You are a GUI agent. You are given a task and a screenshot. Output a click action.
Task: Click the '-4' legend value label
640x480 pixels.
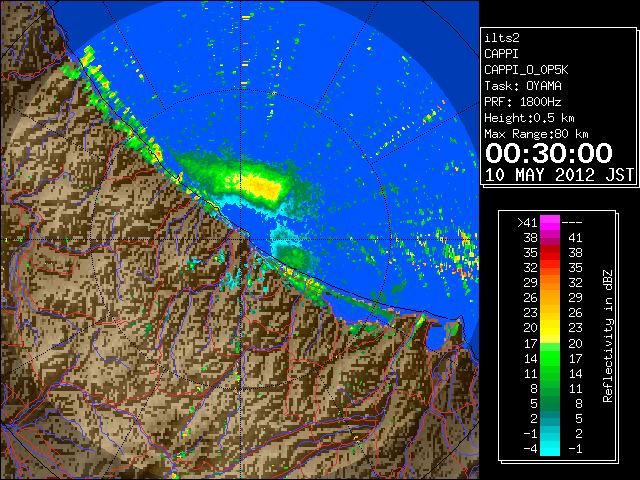coord(531,449)
